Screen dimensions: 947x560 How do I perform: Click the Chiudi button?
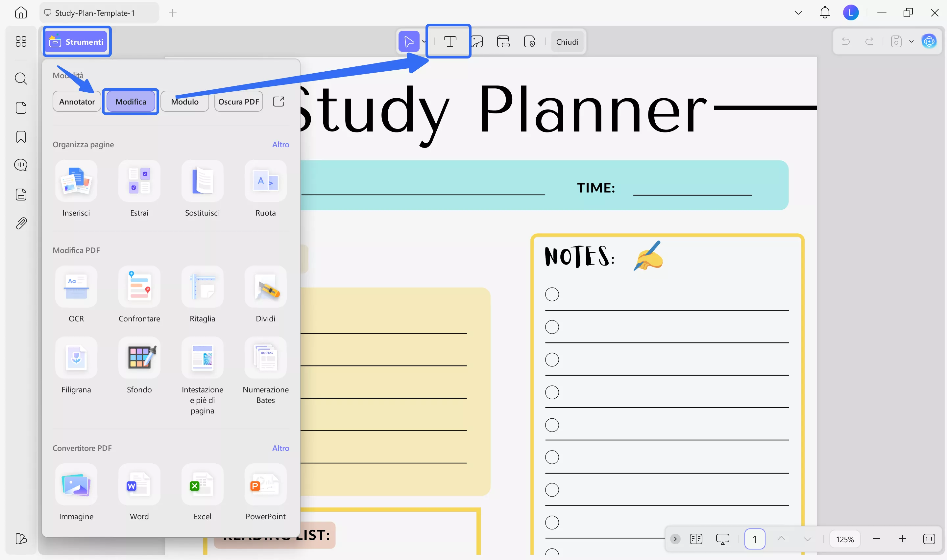coord(567,41)
